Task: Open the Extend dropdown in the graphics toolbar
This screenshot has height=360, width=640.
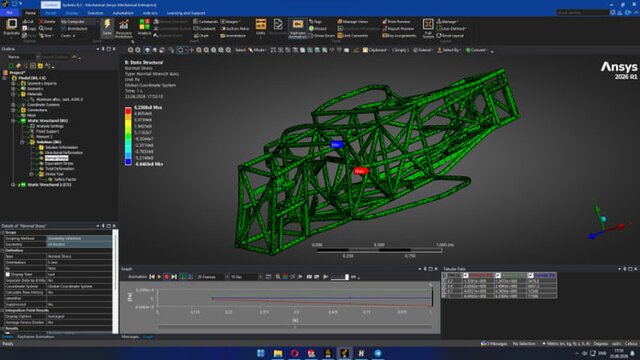Action: point(422,50)
